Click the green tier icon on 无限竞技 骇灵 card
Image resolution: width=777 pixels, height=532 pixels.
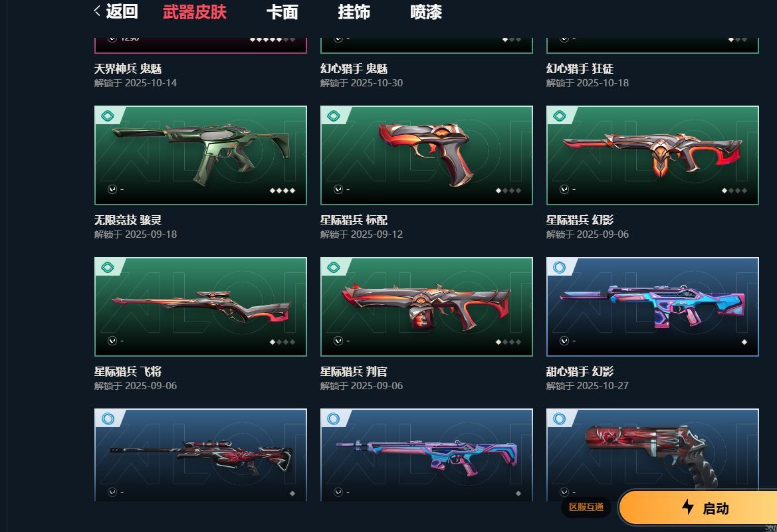pos(108,116)
